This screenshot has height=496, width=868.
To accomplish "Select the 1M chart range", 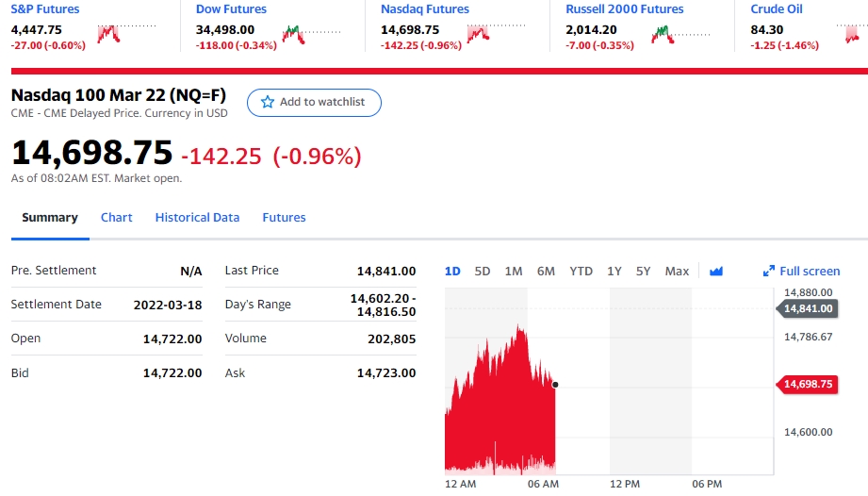I will click(513, 272).
